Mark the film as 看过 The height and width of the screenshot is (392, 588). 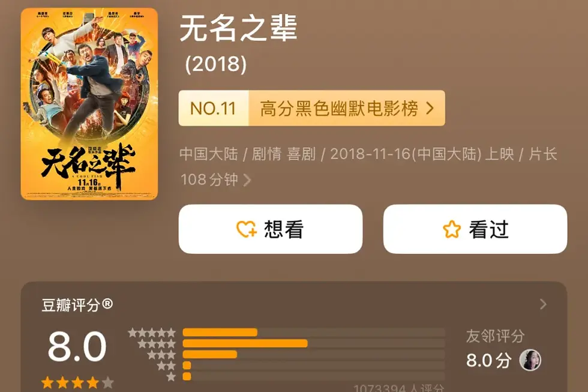tap(475, 229)
